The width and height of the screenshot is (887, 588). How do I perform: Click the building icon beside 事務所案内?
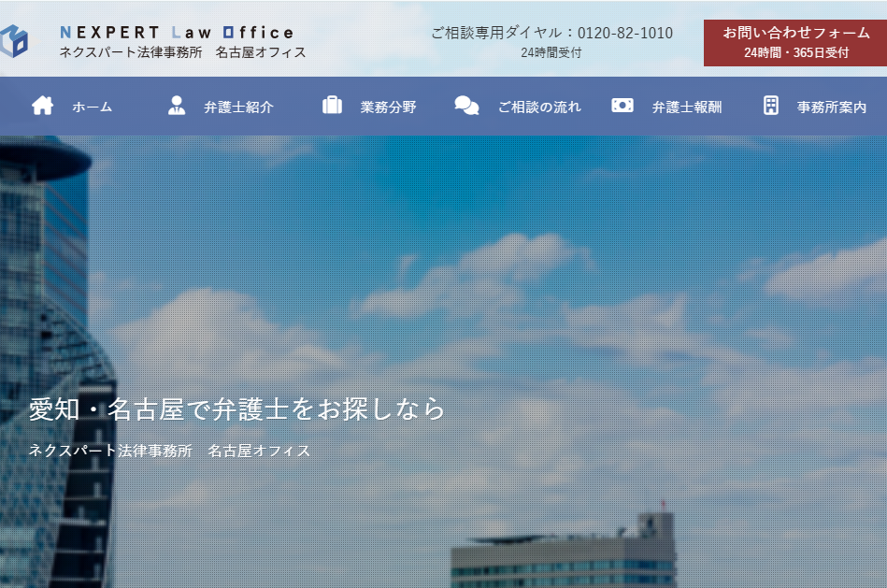coord(770,106)
